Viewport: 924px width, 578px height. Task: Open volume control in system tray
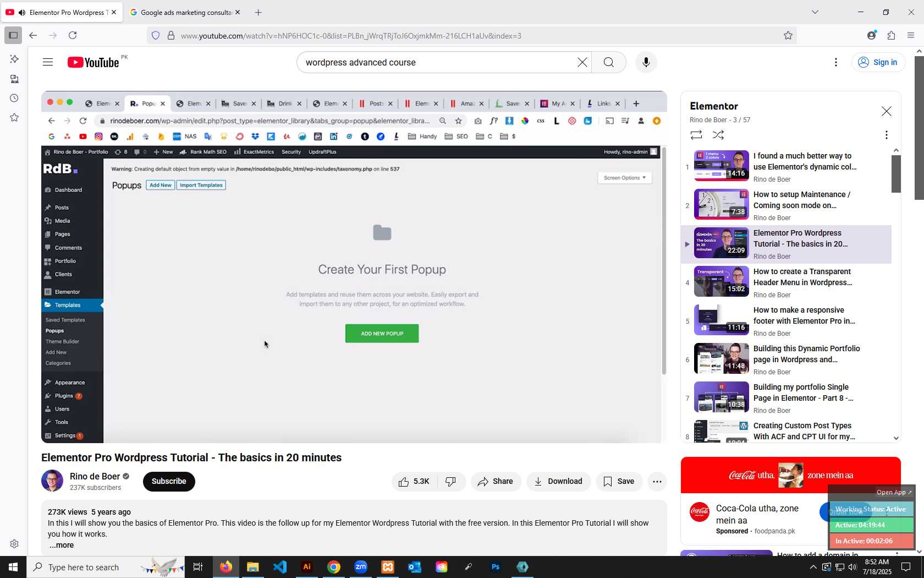pos(853,567)
